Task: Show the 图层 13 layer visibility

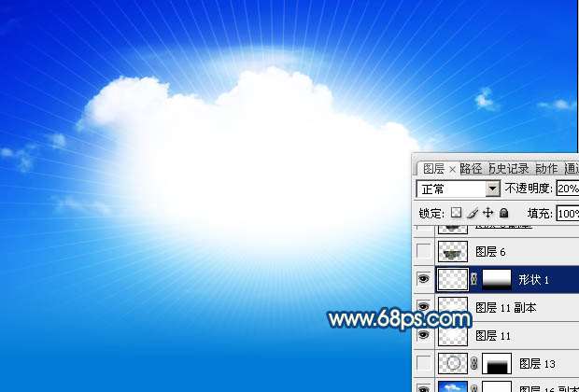Action: pyautogui.click(x=424, y=363)
